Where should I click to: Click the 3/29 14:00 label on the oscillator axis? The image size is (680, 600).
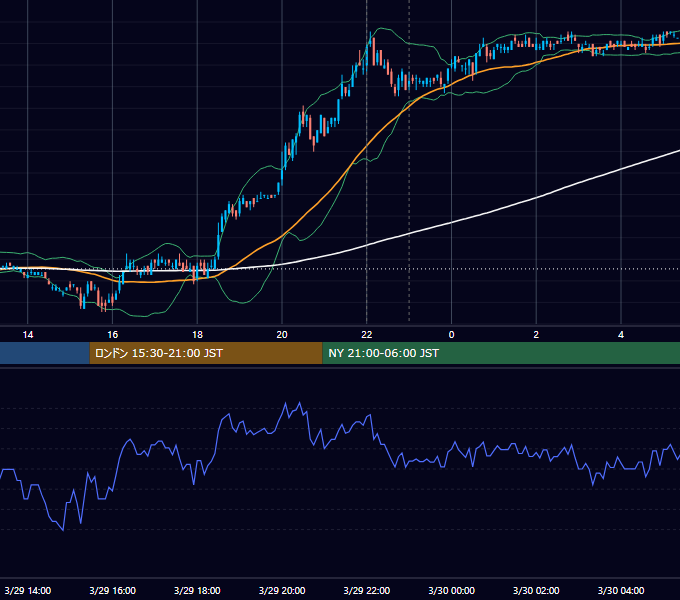28,590
